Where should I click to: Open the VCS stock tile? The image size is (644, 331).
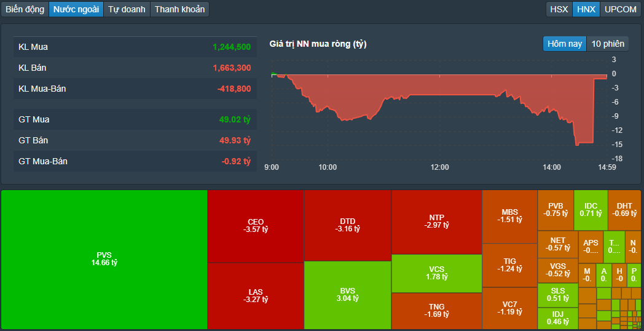coord(436,273)
